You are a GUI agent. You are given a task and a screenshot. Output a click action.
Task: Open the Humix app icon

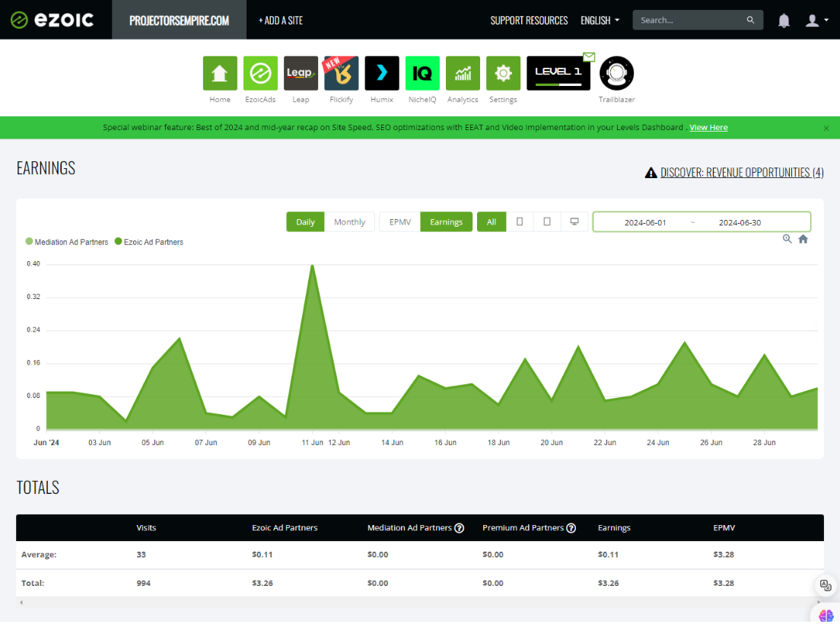[382, 73]
